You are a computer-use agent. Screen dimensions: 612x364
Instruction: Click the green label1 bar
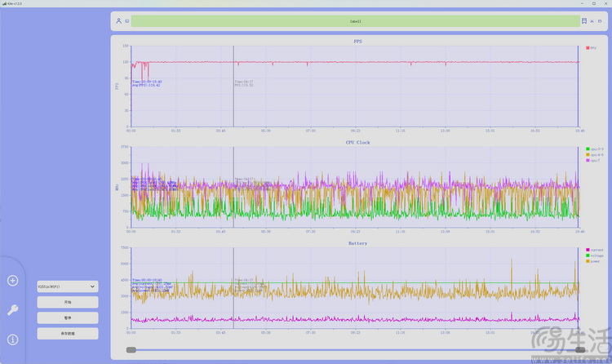pos(355,21)
